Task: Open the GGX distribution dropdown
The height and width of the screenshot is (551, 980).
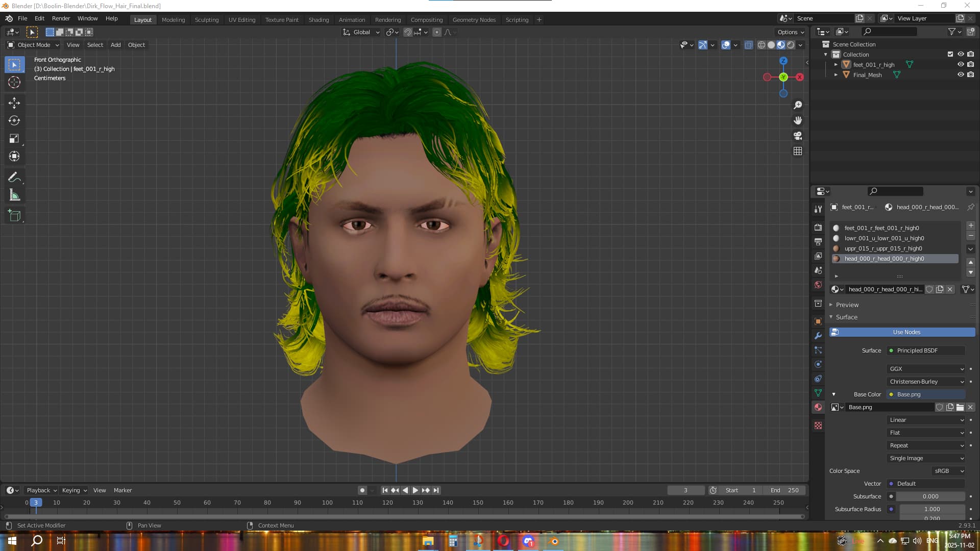Action: pyautogui.click(x=926, y=369)
